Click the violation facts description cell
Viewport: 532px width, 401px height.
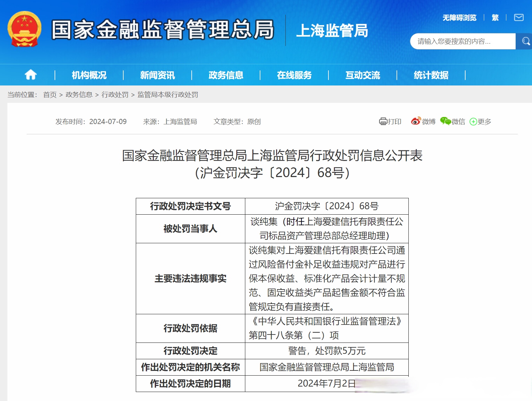point(327,279)
